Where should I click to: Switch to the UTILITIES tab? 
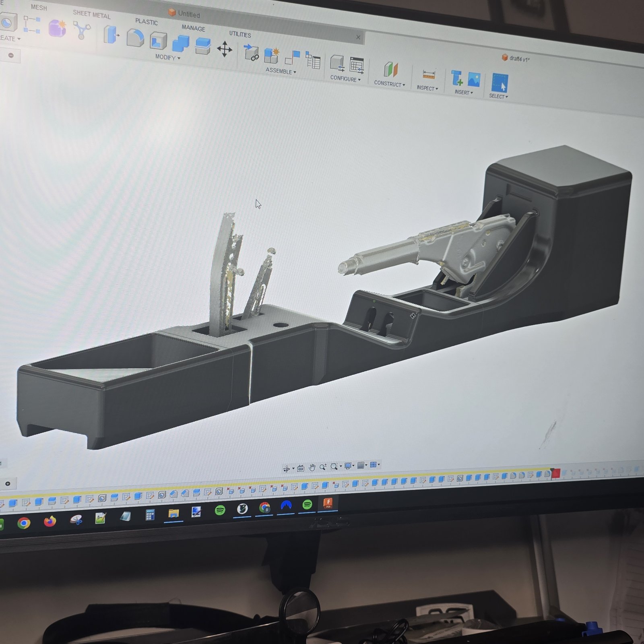pos(240,34)
